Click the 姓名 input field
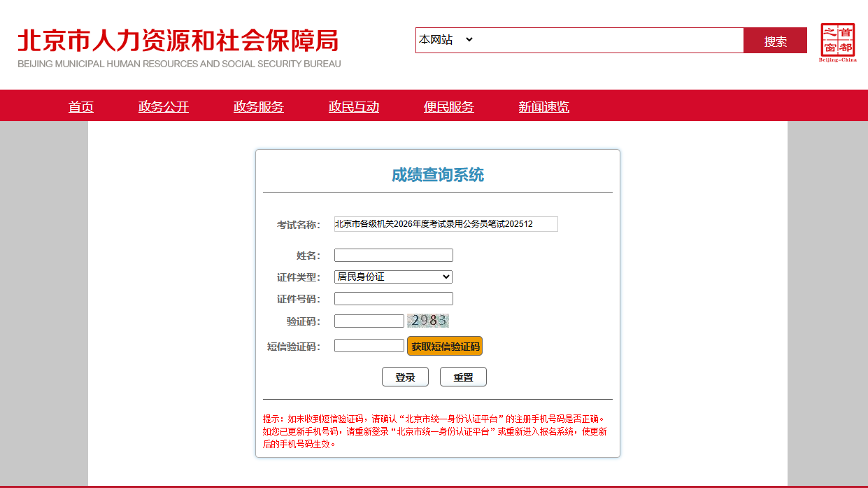 click(393, 255)
